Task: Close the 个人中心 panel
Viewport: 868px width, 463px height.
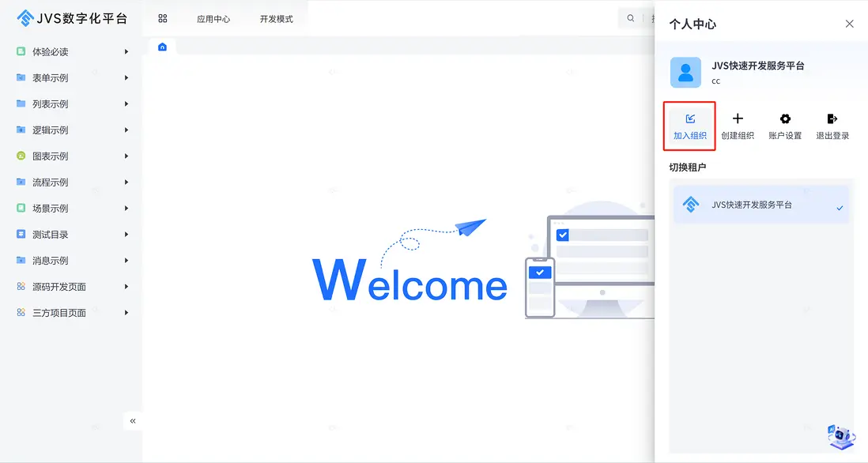Action: [x=849, y=24]
